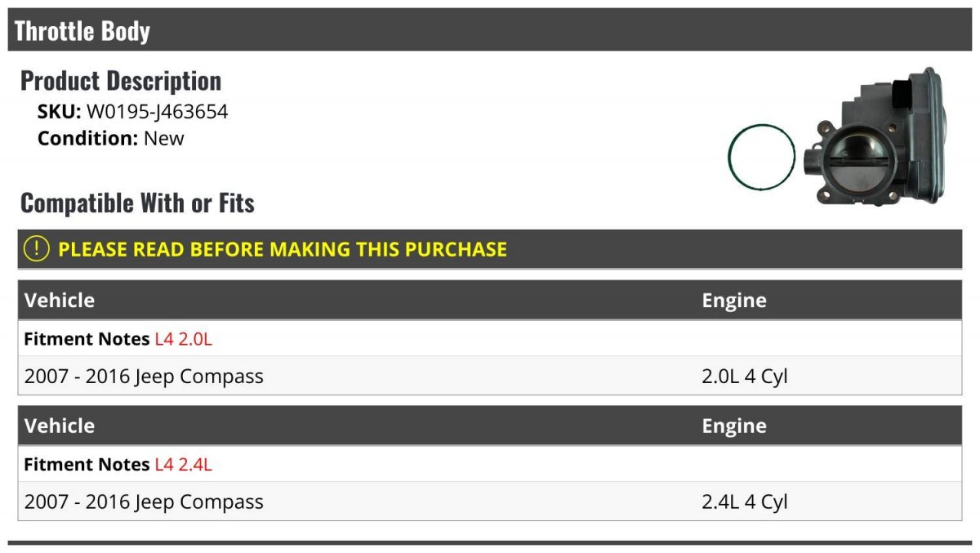Click the first table's Vehicle column header
The image size is (980, 553).
(x=60, y=300)
